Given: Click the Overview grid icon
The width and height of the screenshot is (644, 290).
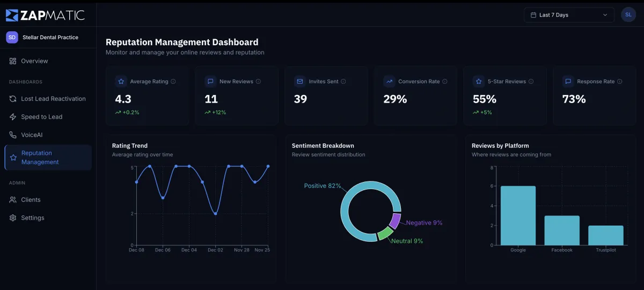Looking at the screenshot, I should [x=13, y=61].
